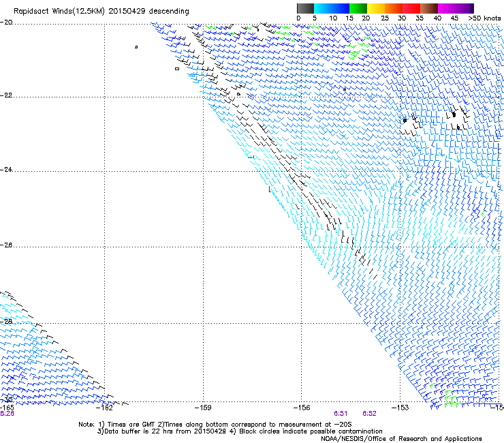This screenshot has width=504, height=443.
Task: Click the '35' label under the color bar
Action: (x=420, y=18)
